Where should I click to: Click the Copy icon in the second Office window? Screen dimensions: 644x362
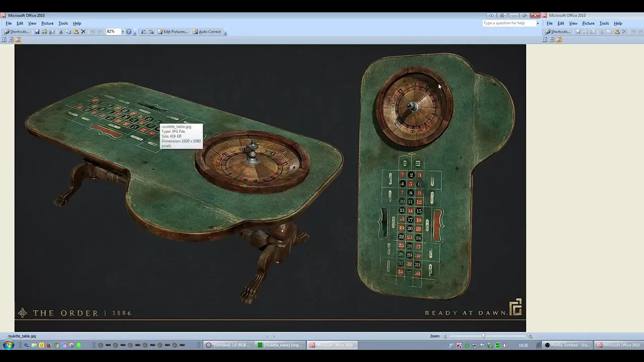(609, 32)
